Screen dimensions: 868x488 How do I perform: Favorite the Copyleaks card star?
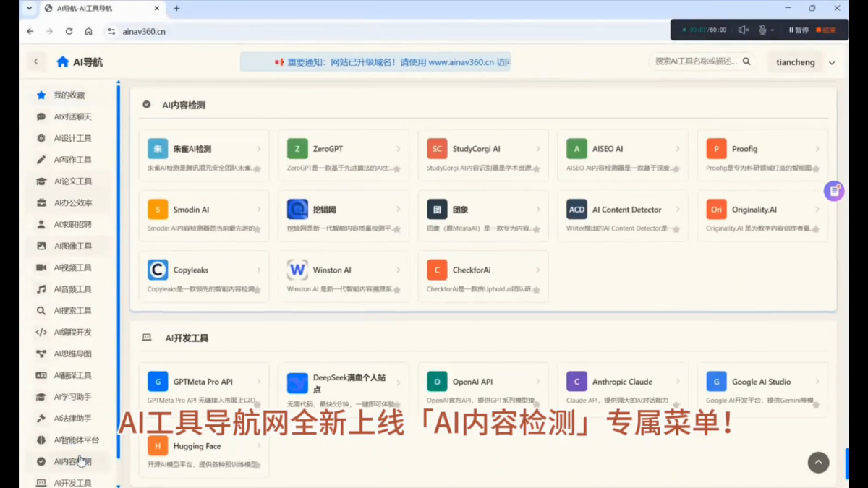[x=257, y=289]
